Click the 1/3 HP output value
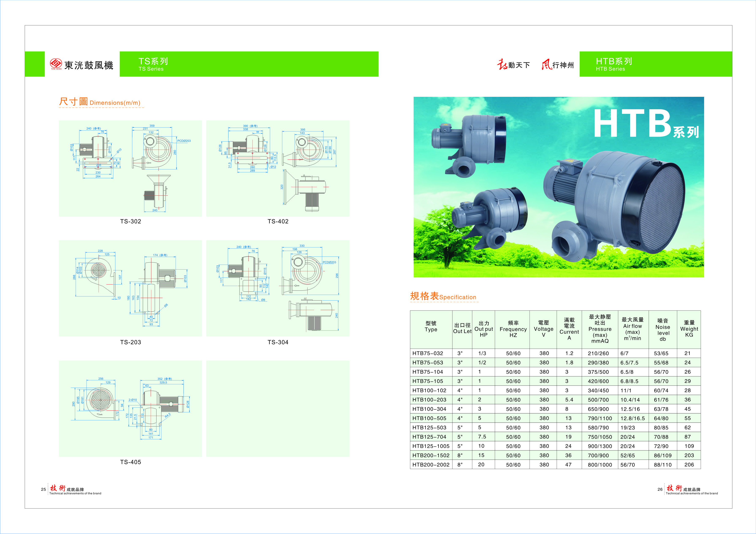The width and height of the screenshot is (756, 534). click(482, 353)
